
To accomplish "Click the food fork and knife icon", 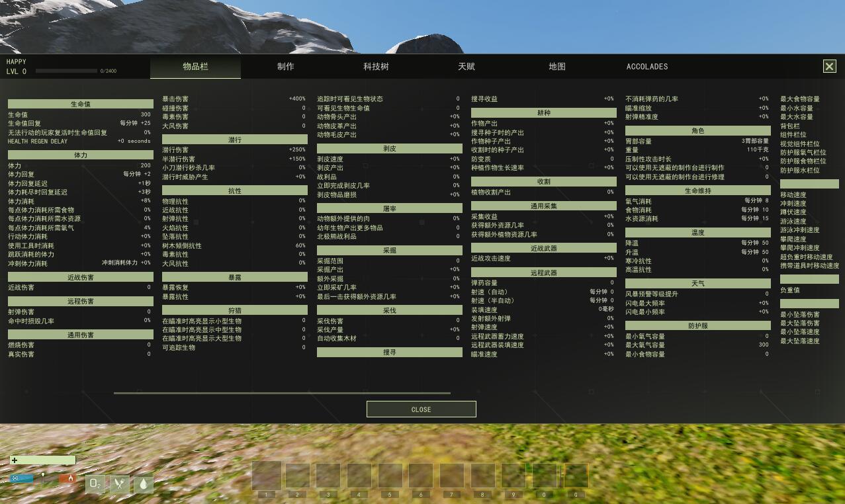I will tap(119, 484).
